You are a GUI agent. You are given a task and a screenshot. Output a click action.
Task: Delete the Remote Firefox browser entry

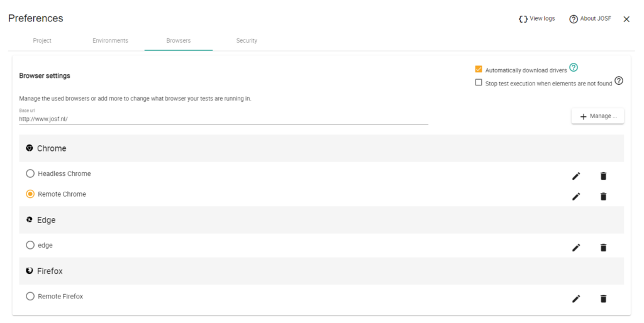(x=603, y=298)
